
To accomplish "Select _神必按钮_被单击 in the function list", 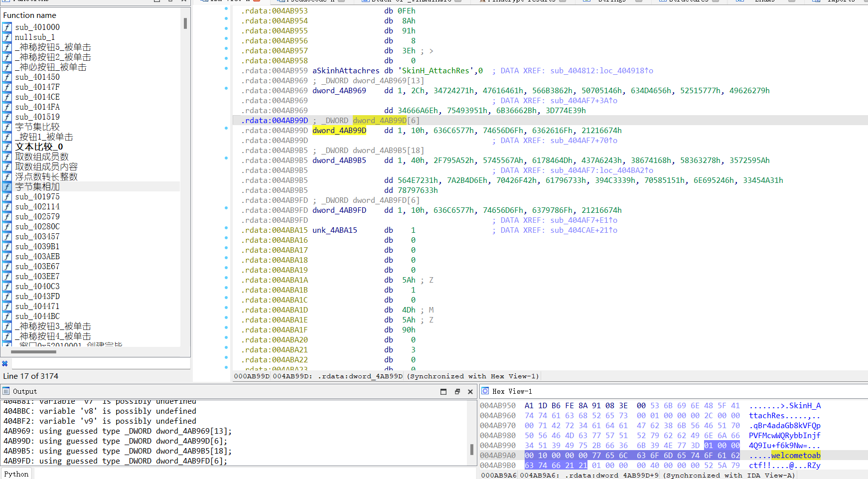I will [50, 67].
